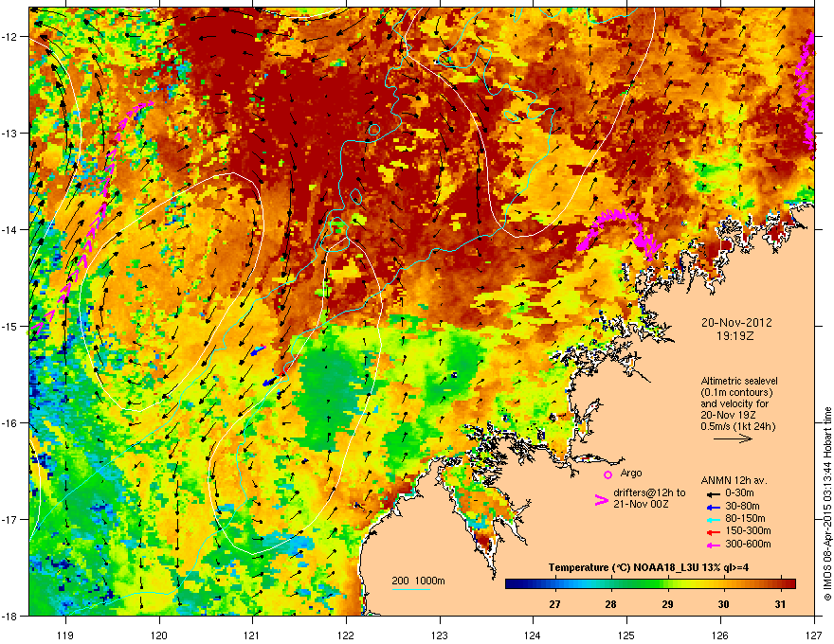Click the red 150-300m legend arrow
Viewport: 834px width, 644px height.
click(x=712, y=531)
